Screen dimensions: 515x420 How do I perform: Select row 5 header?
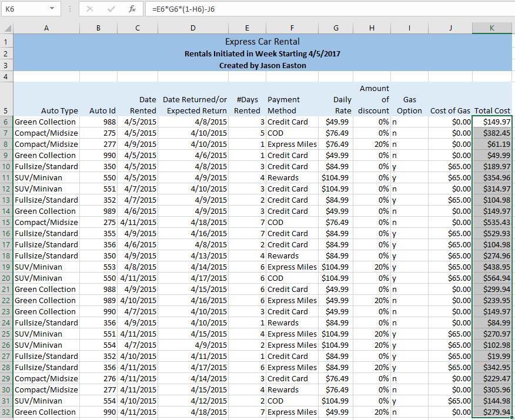click(6, 110)
